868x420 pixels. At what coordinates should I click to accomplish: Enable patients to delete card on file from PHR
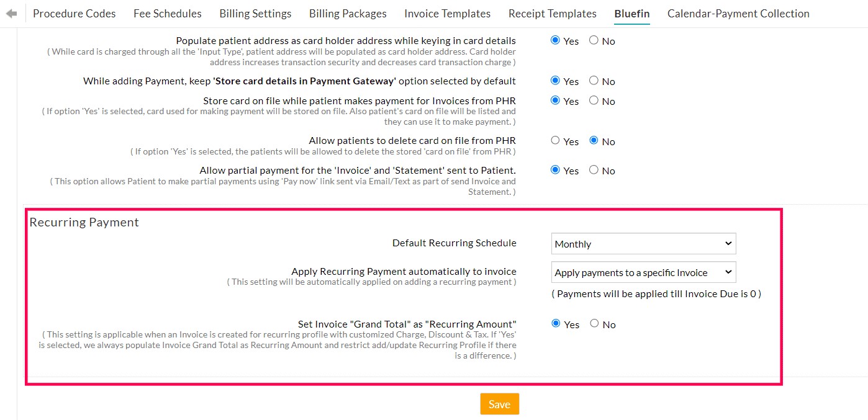click(554, 140)
